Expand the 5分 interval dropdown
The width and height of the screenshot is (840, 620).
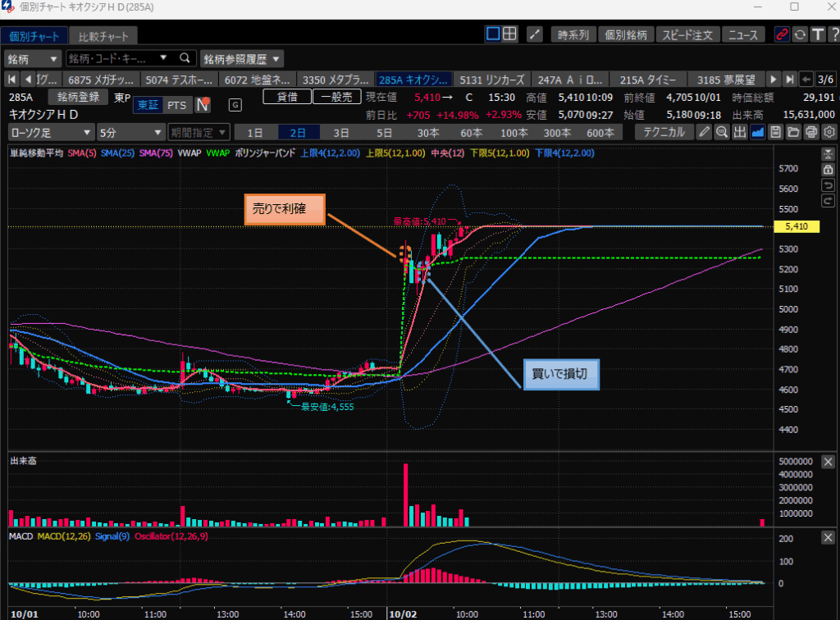130,132
